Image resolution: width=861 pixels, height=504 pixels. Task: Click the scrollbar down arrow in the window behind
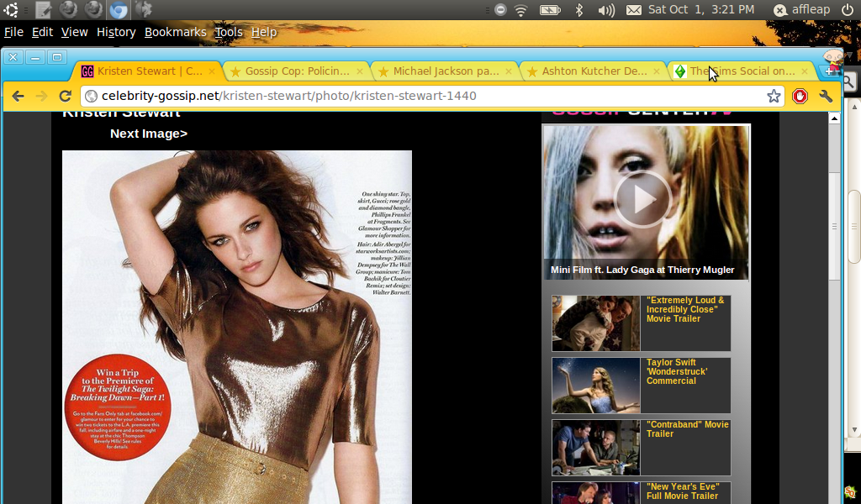pyautogui.click(x=854, y=430)
